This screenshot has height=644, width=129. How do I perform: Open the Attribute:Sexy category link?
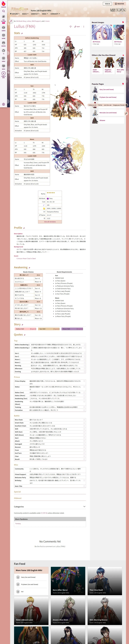21,21
